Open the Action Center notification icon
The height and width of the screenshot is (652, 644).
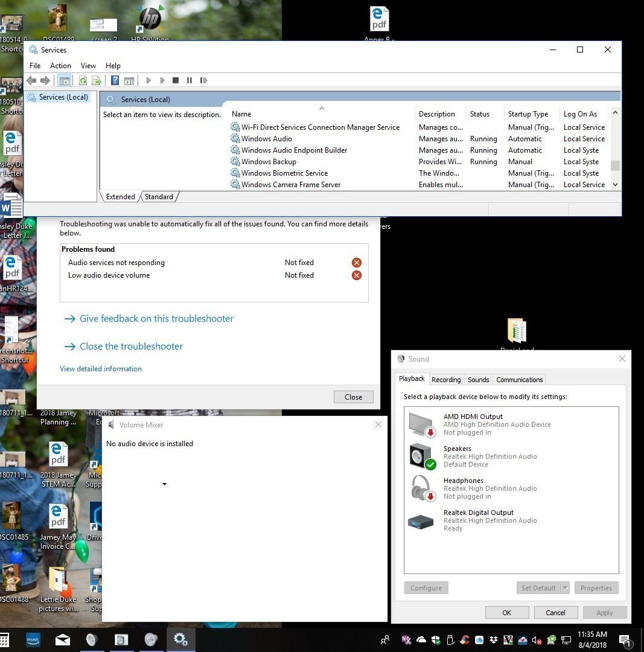[625, 641]
